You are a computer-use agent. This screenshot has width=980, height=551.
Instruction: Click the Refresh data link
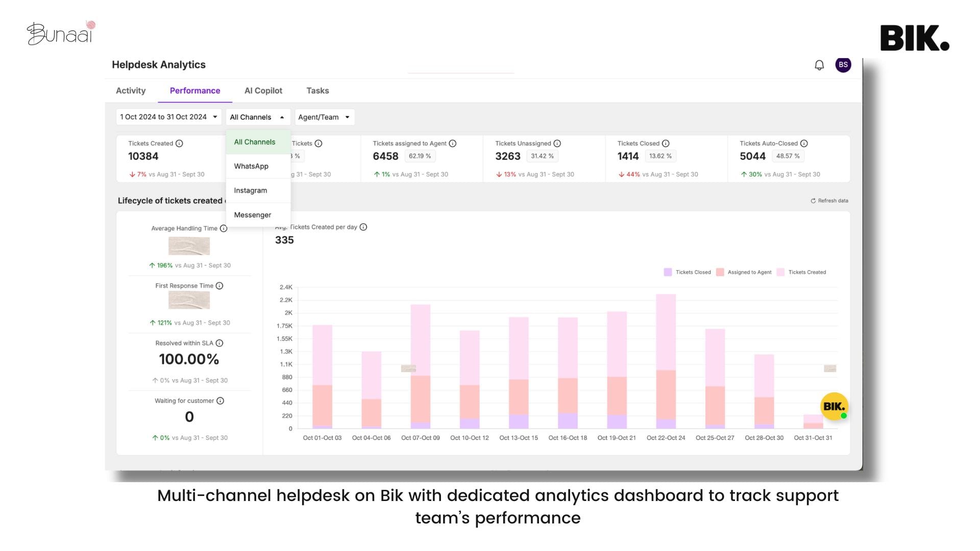[829, 201]
